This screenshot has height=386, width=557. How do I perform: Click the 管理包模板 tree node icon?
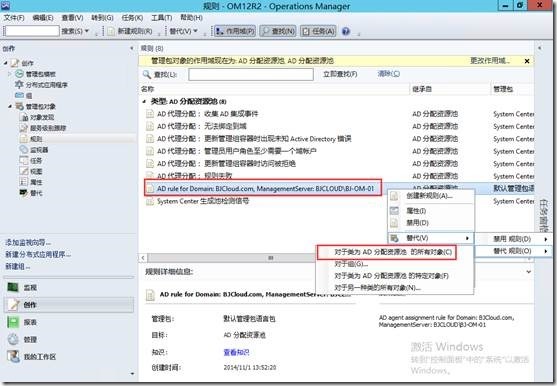point(20,74)
